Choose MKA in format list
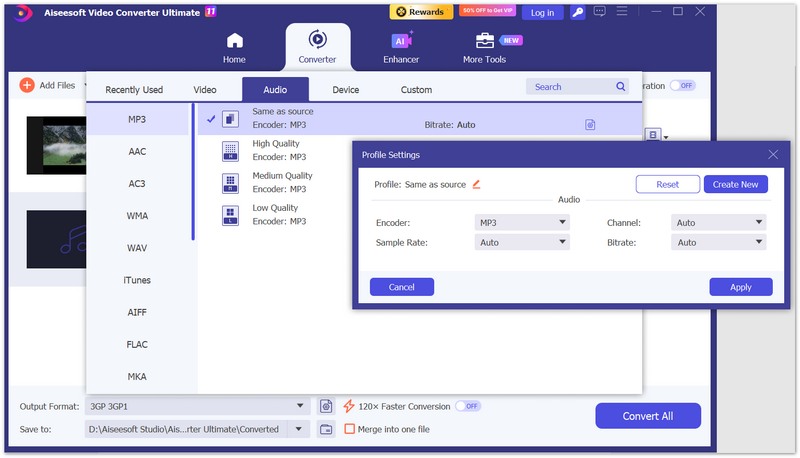Screen dimensions: 800x458 pyautogui.click(x=137, y=376)
